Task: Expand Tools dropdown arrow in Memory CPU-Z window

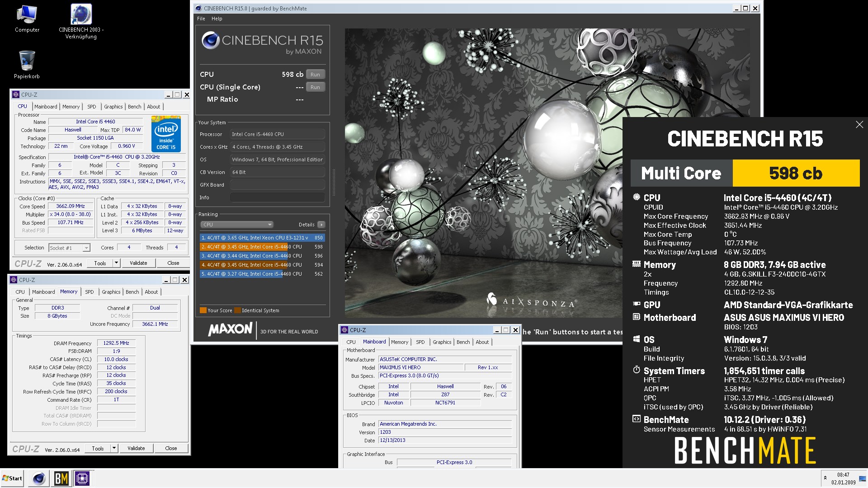Action: [x=114, y=448]
